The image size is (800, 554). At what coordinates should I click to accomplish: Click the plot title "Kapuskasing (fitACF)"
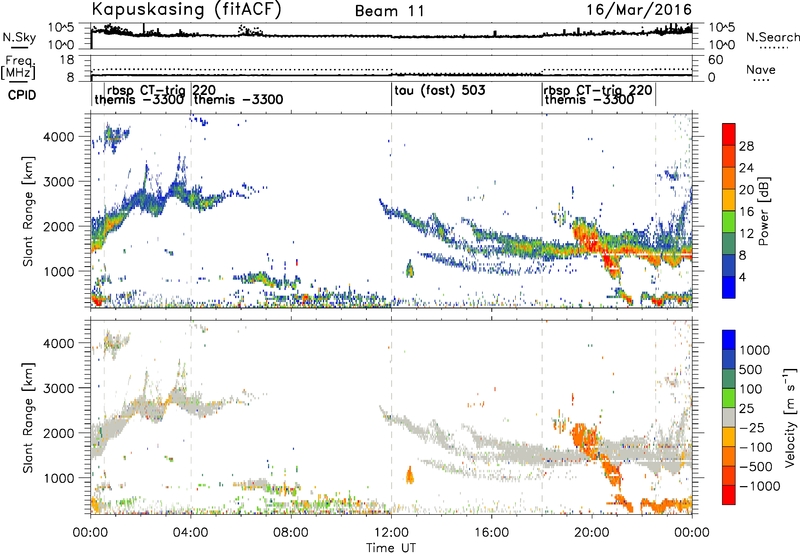186,9
